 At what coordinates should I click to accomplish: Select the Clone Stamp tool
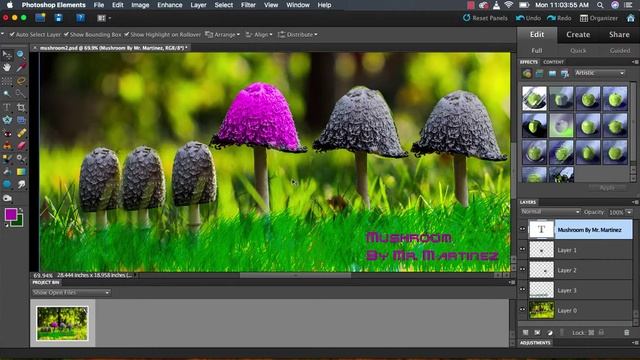tap(7, 146)
